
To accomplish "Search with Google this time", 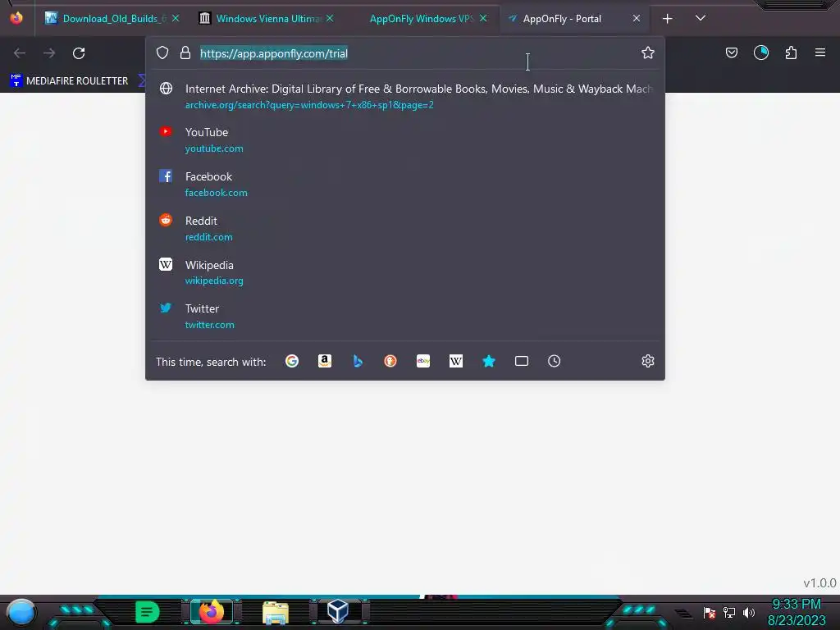I will (x=292, y=361).
